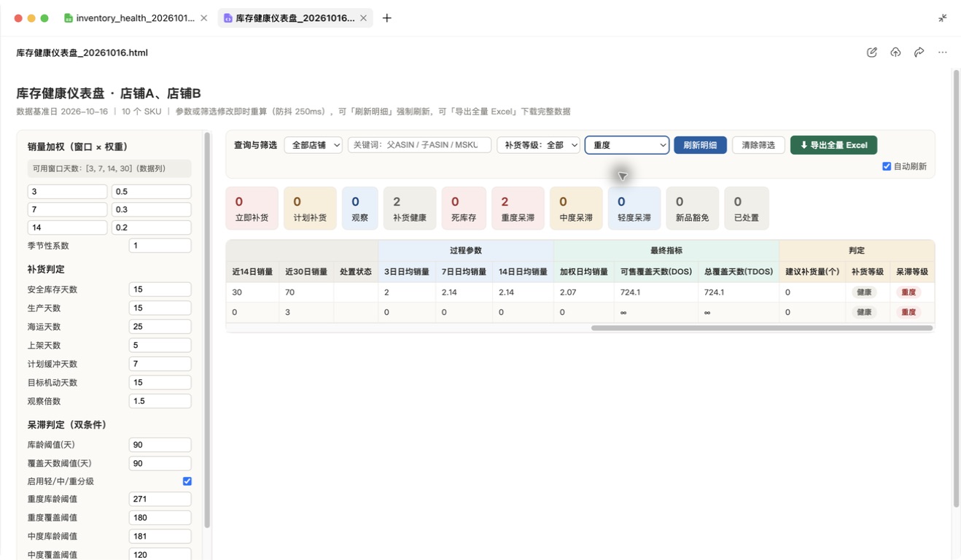Click the share arrow icon
Screen dimensions: 961x560
919,52
